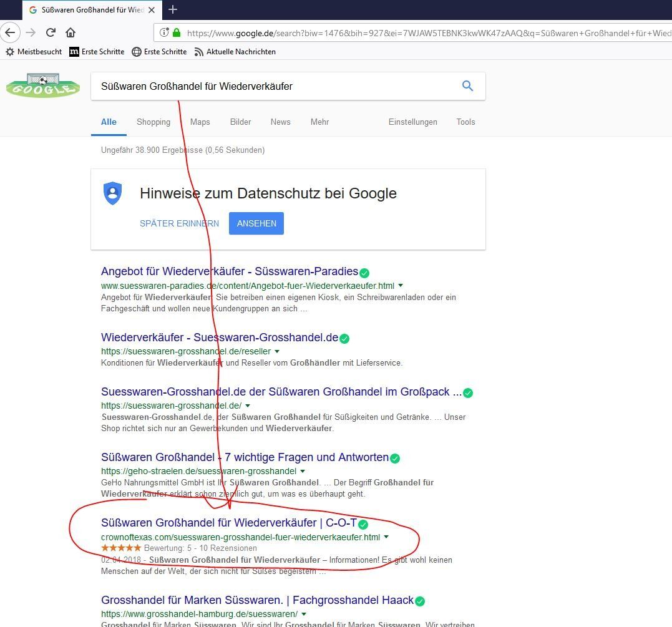Switch to the News tab

280,122
